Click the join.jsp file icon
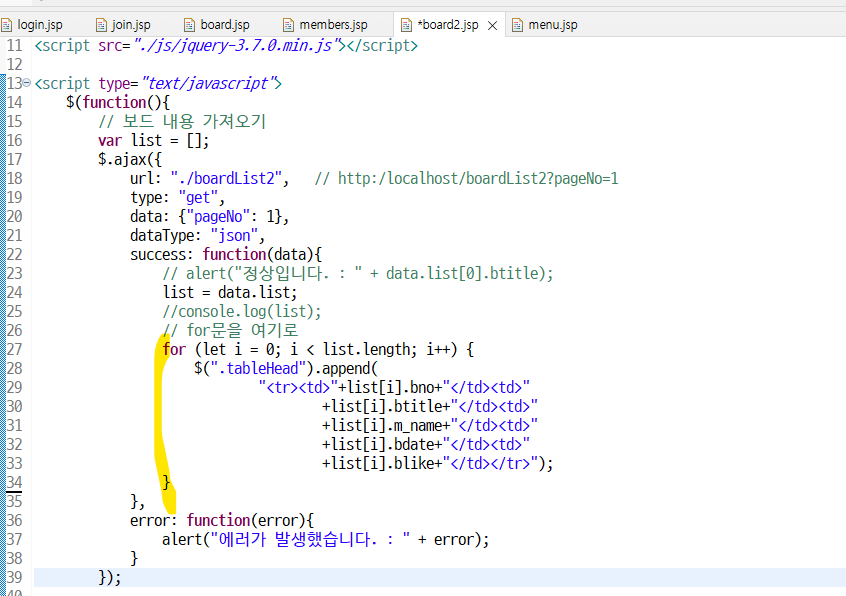 pyautogui.click(x=101, y=25)
